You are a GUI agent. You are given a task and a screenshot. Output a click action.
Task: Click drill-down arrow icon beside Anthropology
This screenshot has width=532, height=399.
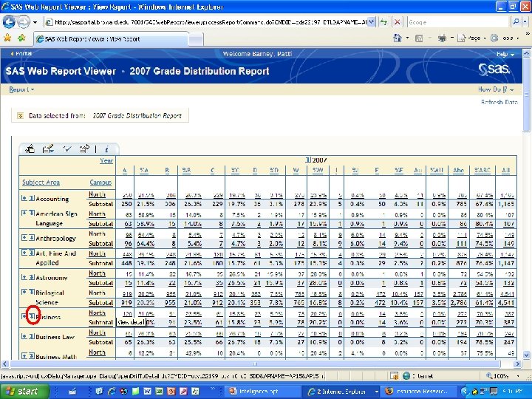(31, 237)
